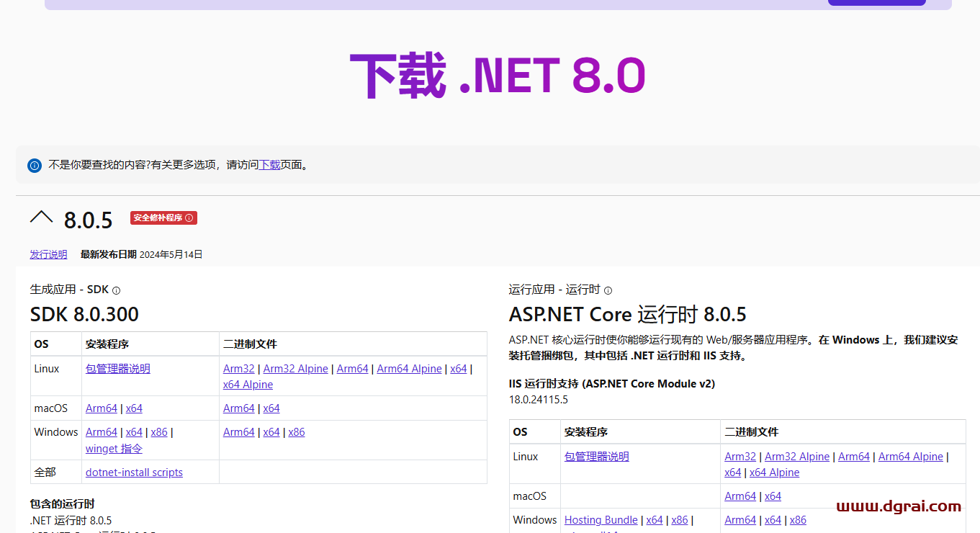The height and width of the screenshot is (533, 980).
Task: Click the 安全修补程序 red badge
Action: [x=163, y=218]
